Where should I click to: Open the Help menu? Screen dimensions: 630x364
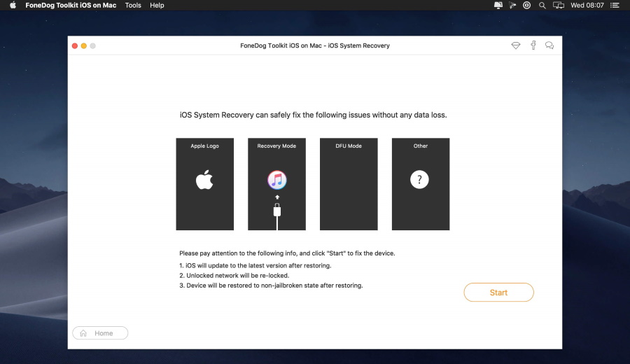157,5
